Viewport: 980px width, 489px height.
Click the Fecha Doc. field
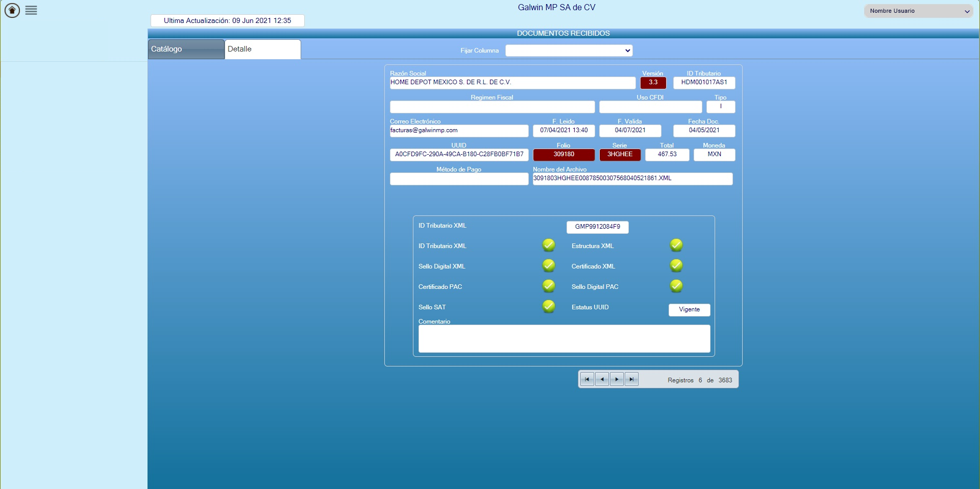pyautogui.click(x=704, y=131)
